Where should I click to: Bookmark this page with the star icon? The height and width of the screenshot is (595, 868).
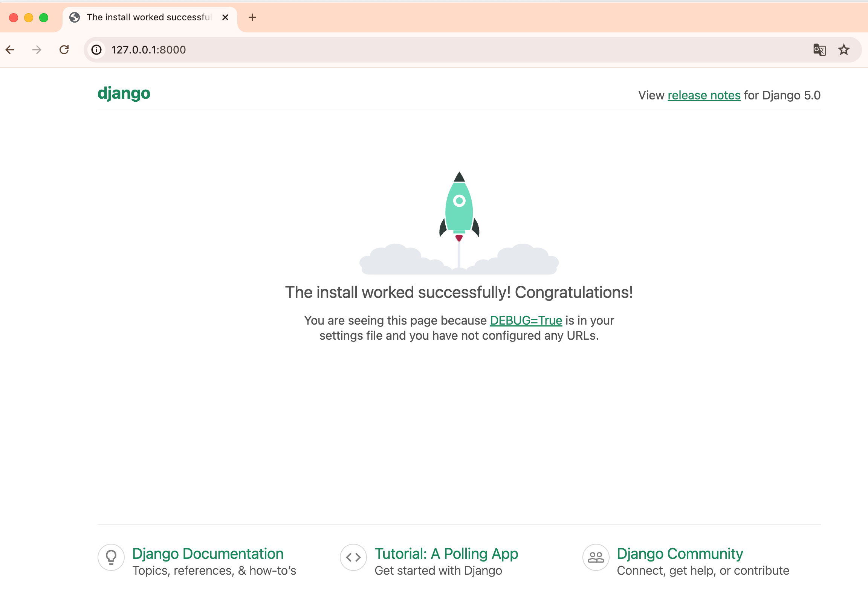pos(844,50)
